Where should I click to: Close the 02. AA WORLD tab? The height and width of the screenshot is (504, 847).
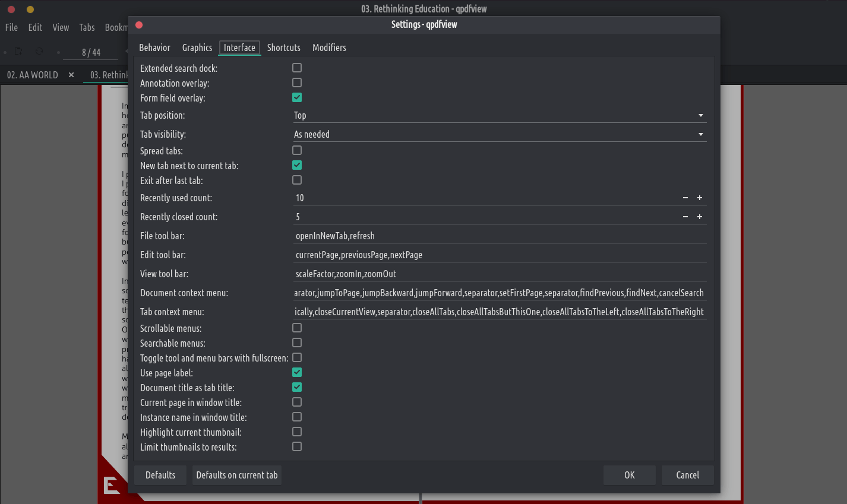coord(71,75)
